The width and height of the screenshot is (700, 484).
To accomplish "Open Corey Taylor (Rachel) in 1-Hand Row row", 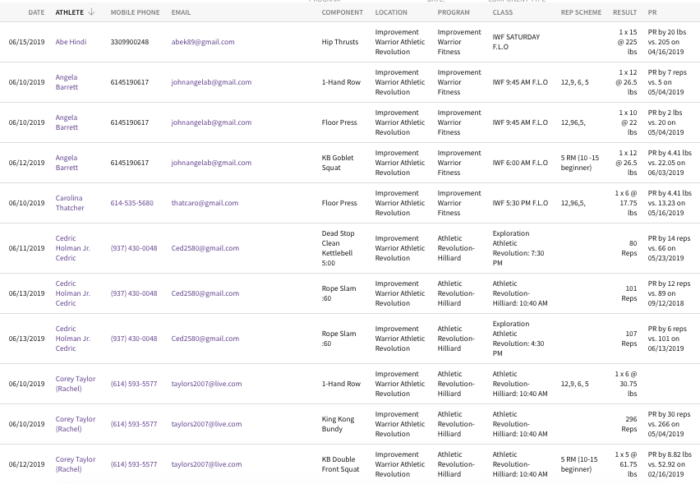I will coord(75,384).
